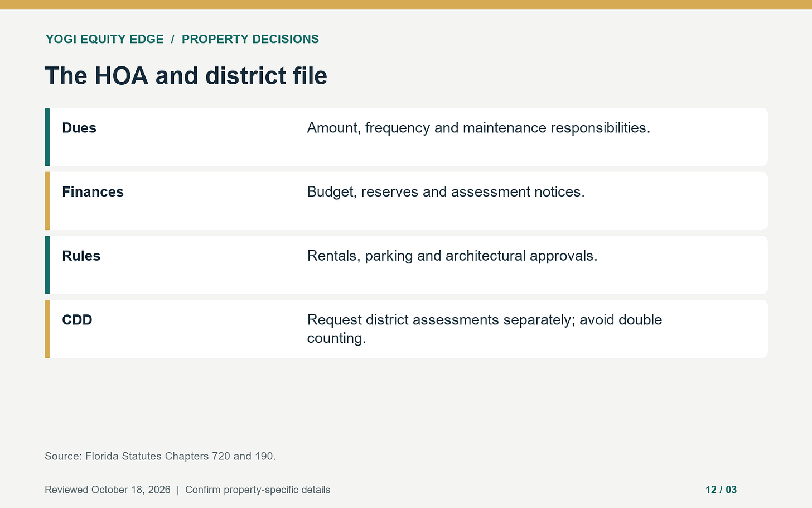812x508 pixels.
Task: Click the 'CDD' row label
Action: [77, 320]
